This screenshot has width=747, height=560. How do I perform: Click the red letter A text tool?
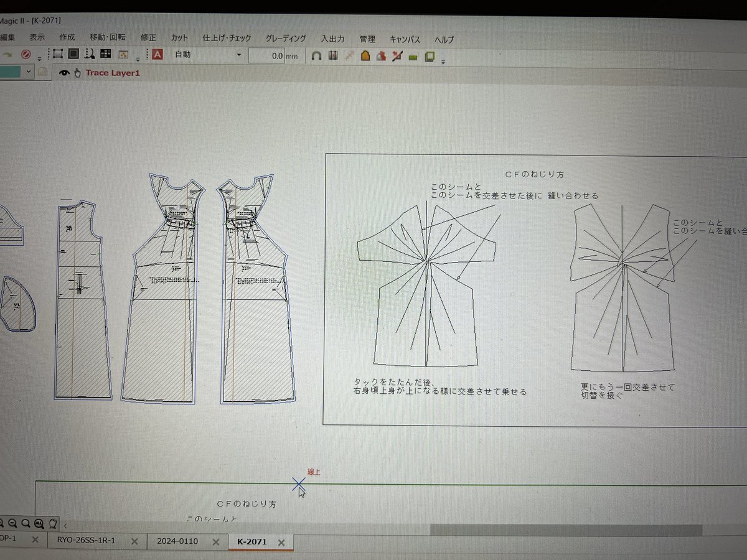tap(157, 54)
